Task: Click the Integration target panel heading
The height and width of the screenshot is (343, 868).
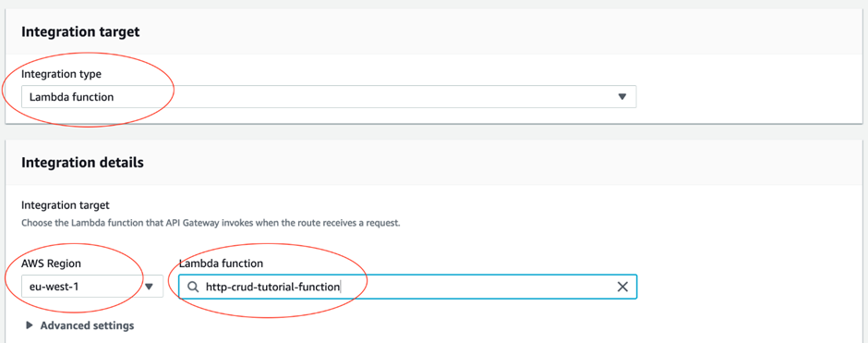Action: [80, 31]
